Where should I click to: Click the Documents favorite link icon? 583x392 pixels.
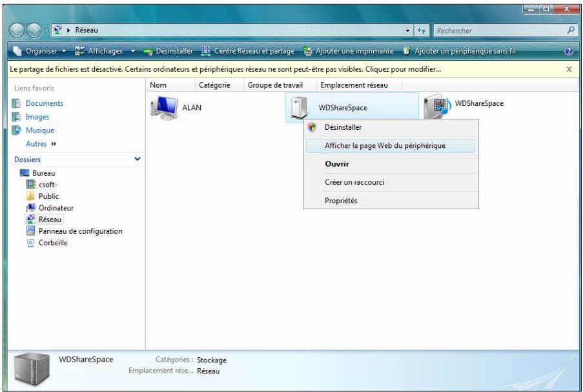click(16, 103)
